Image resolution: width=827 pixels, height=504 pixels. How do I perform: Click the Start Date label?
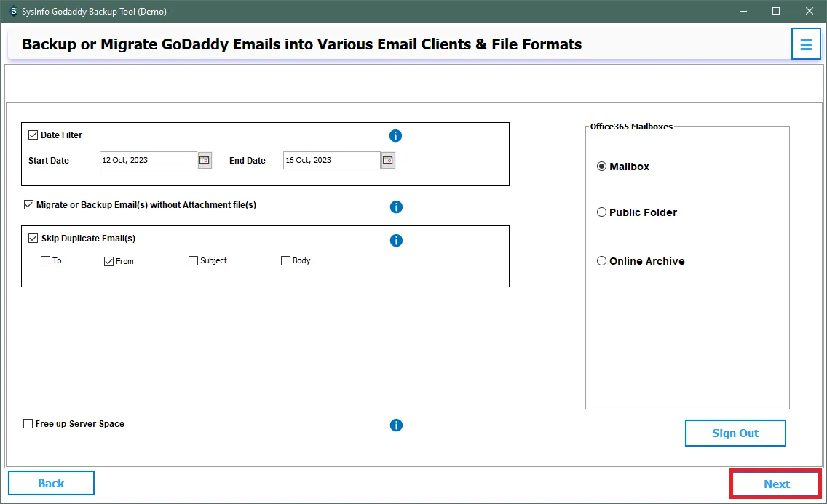49,161
